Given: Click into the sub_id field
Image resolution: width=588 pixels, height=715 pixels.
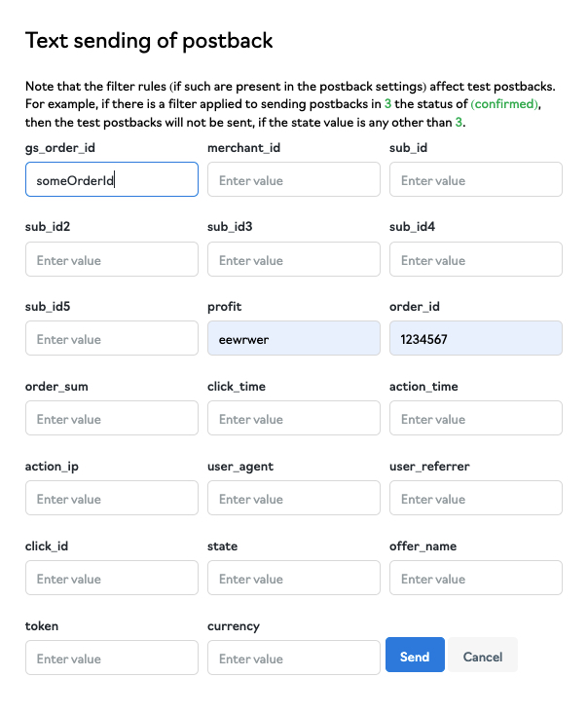Looking at the screenshot, I should (476, 179).
